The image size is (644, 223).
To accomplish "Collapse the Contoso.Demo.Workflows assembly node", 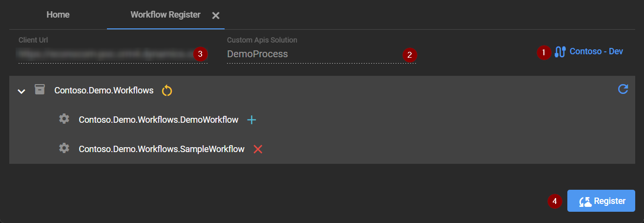I will (x=21, y=91).
